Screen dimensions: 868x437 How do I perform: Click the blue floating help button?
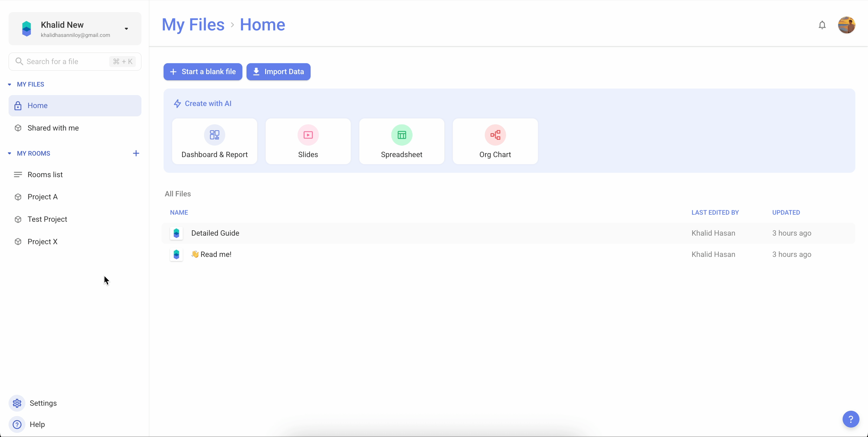851,419
